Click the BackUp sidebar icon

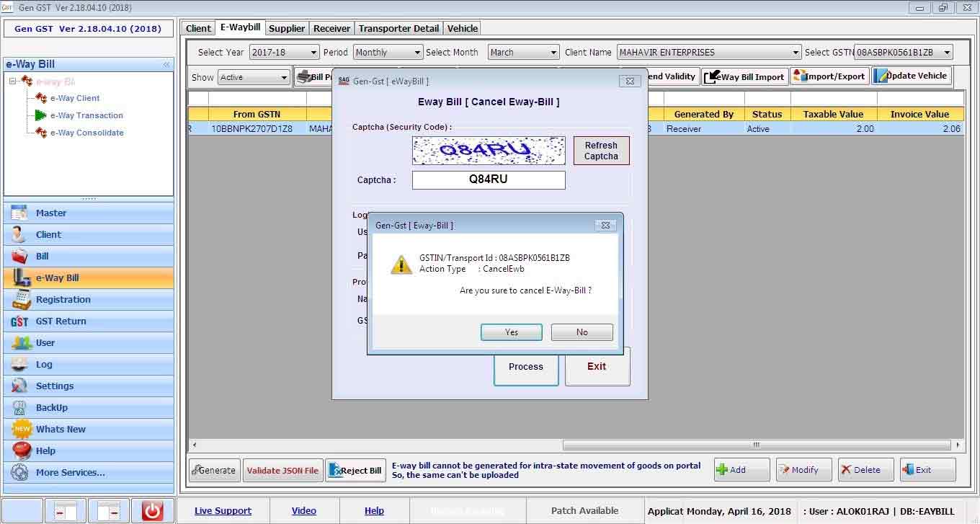pos(20,408)
